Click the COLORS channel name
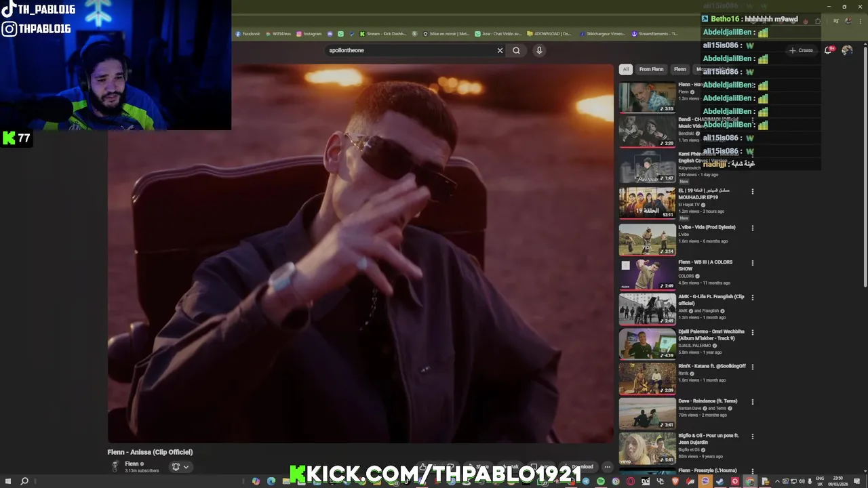 (686, 276)
